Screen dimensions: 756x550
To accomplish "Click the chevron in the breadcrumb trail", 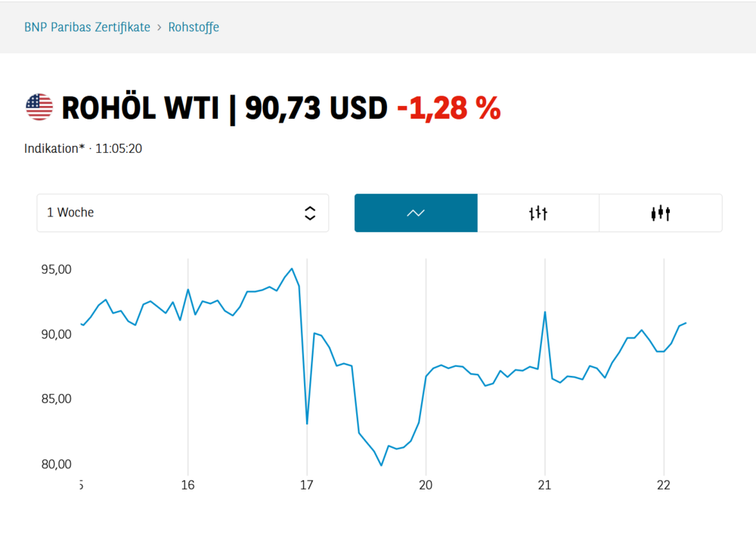I will pos(158,26).
